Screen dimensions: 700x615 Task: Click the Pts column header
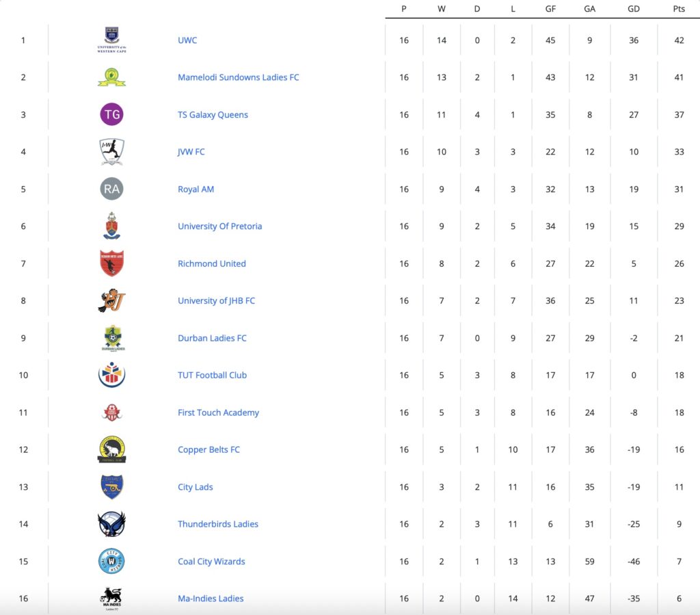(x=678, y=9)
